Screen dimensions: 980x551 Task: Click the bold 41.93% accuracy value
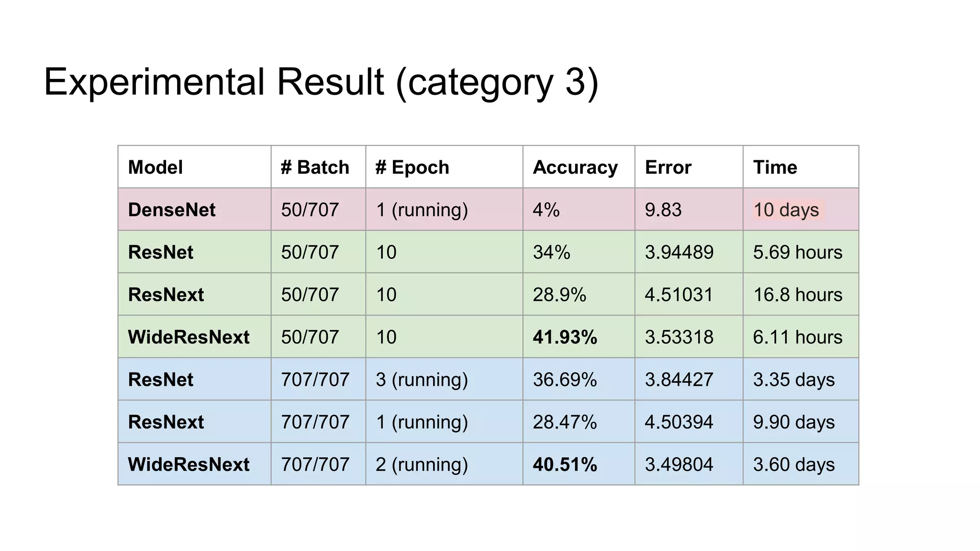click(565, 337)
